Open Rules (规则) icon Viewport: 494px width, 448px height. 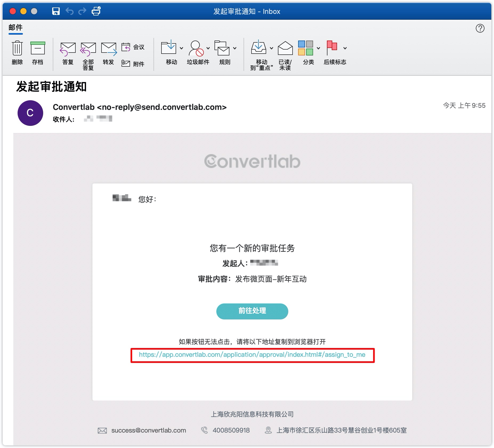pyautogui.click(x=222, y=48)
